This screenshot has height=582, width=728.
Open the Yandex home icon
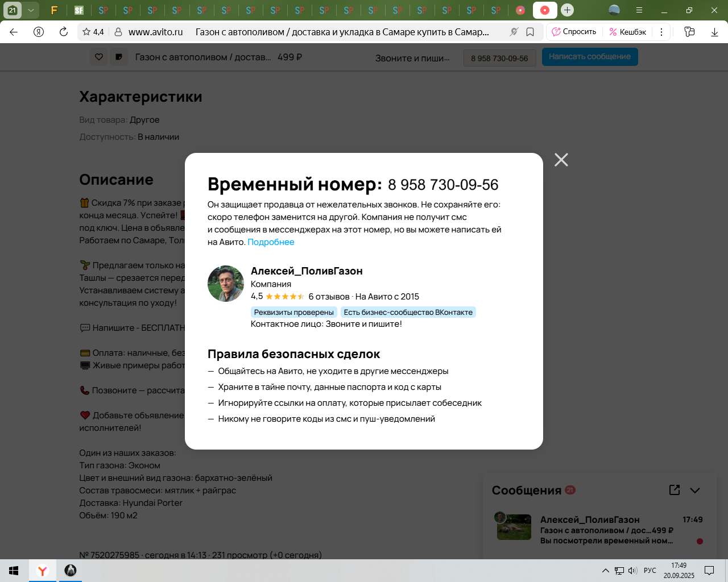(x=39, y=32)
